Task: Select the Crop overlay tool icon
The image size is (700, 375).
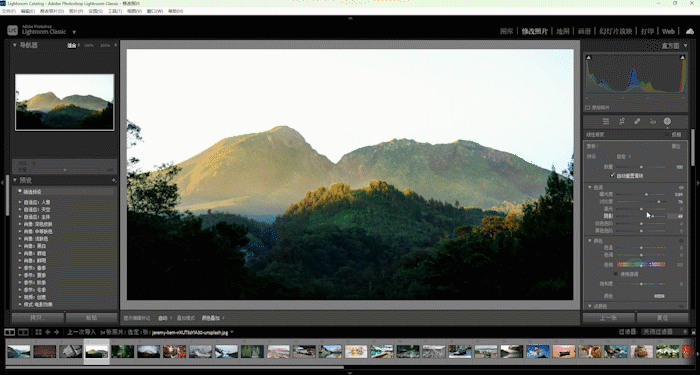Action: point(621,121)
